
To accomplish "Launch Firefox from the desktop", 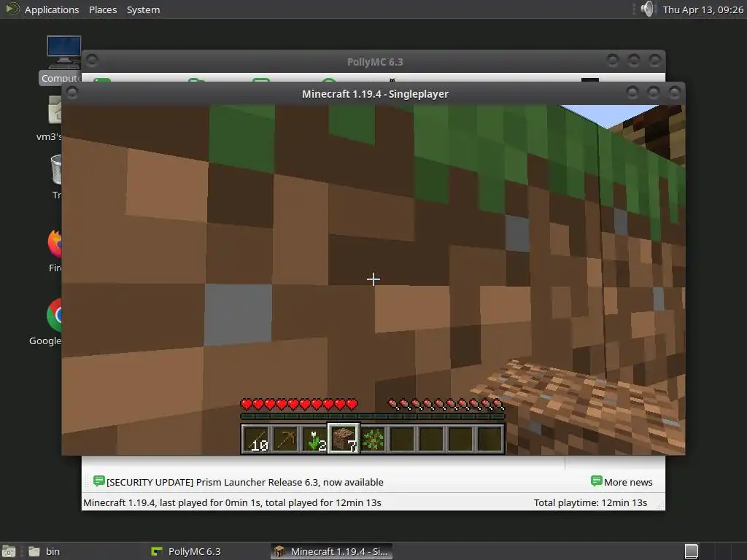I will coord(55,250).
